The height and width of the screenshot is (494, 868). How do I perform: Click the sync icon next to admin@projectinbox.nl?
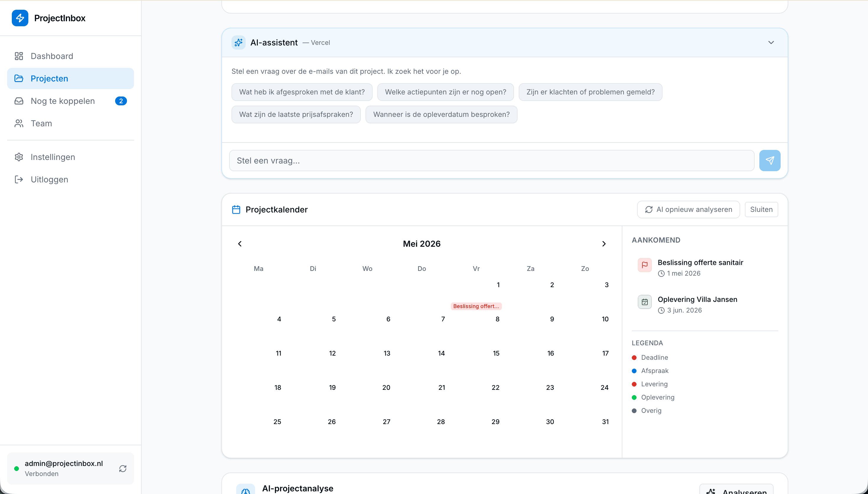[123, 468]
